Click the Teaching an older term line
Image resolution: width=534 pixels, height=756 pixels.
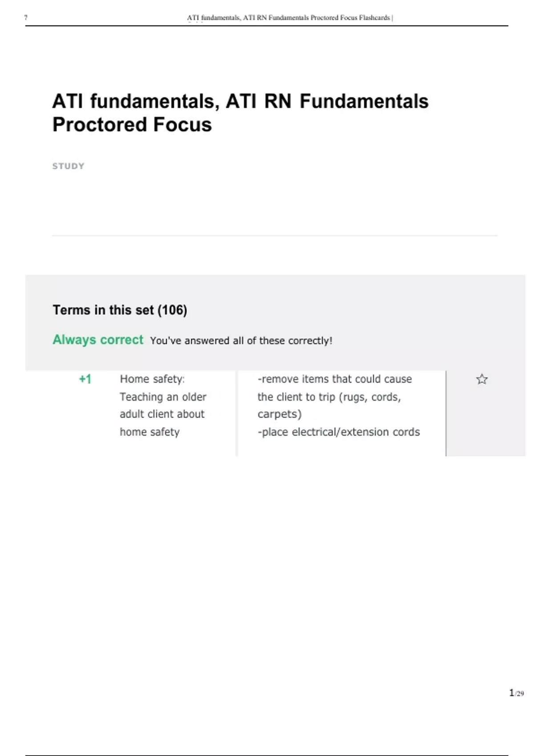pos(163,397)
